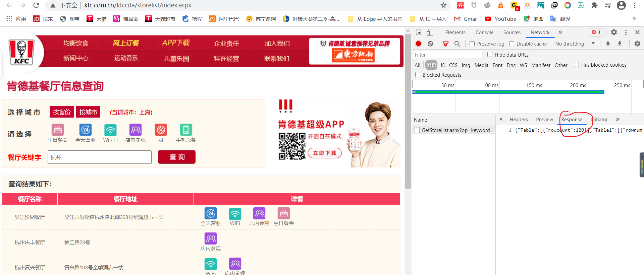
Task: Click the page vertical scrollbar
Action: click(x=408, y=111)
